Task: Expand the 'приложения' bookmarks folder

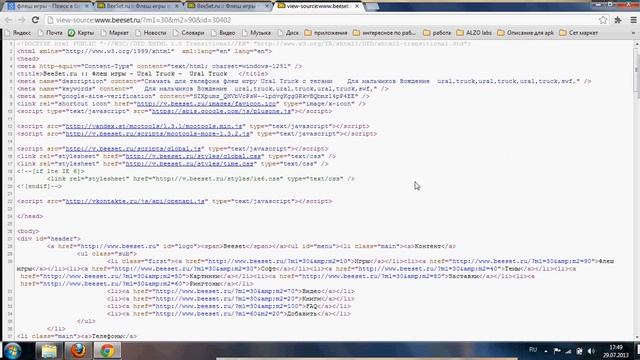Action: pos(326,33)
